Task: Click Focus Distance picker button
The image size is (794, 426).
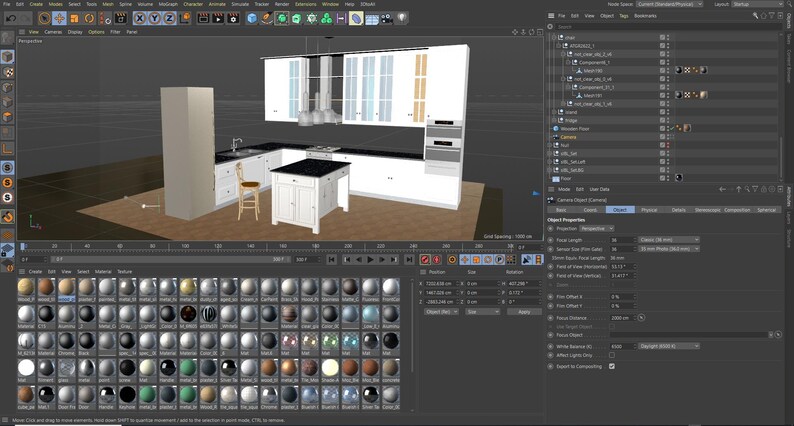Action: (x=641, y=318)
